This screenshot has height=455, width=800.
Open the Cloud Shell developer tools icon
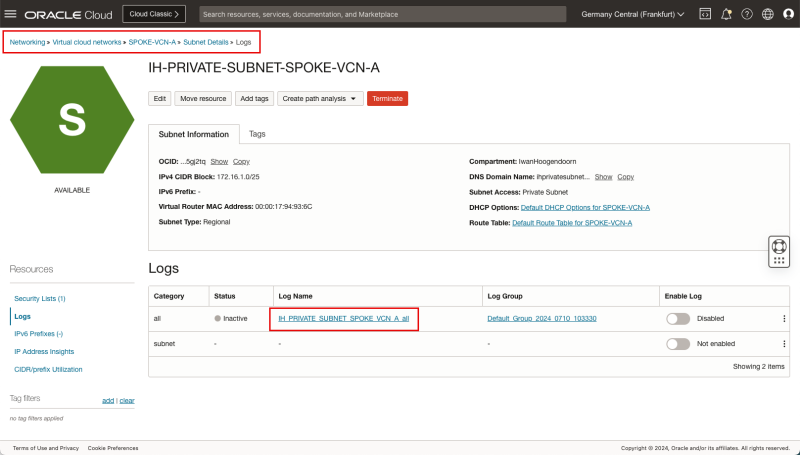click(704, 15)
